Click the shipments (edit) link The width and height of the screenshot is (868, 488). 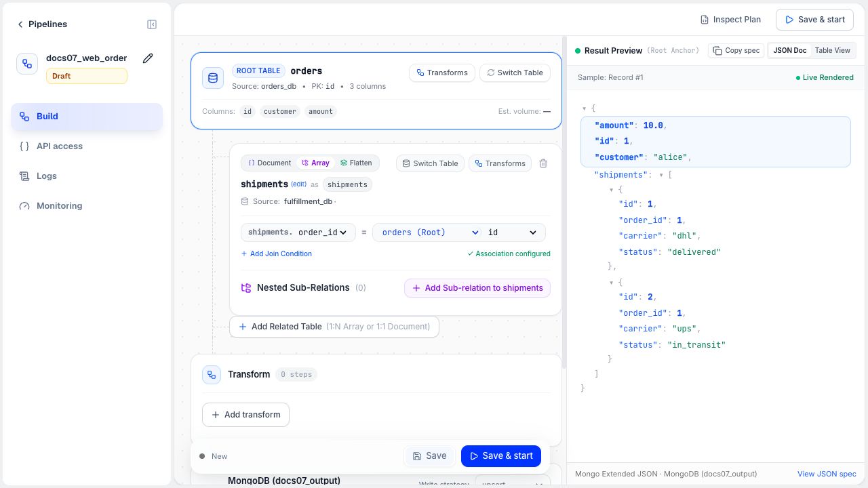click(x=299, y=184)
